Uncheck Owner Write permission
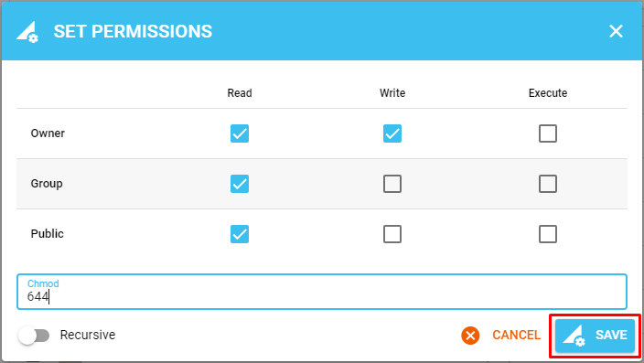Screen dimensions: 644x363 click(392, 133)
